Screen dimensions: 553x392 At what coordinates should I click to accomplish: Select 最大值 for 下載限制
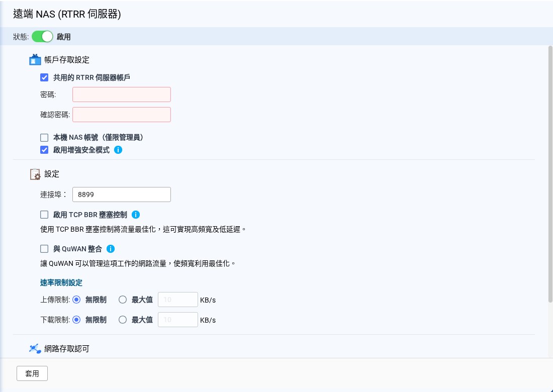[x=122, y=320]
